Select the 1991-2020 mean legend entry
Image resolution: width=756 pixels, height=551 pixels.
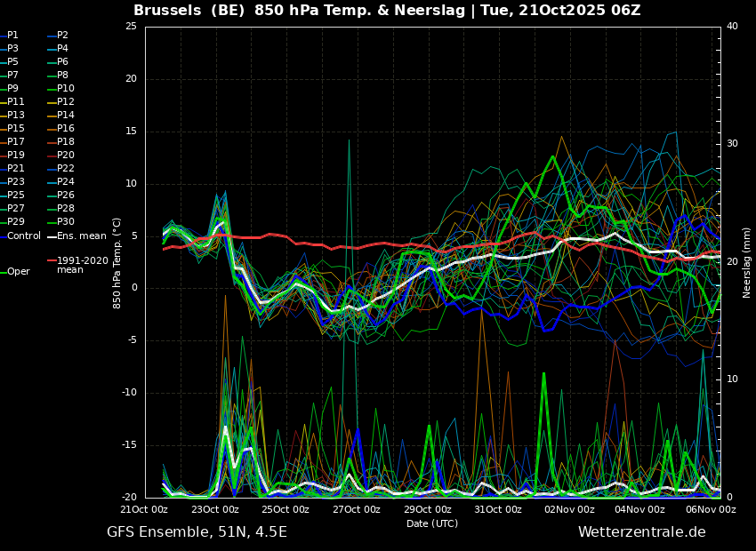[82, 265]
